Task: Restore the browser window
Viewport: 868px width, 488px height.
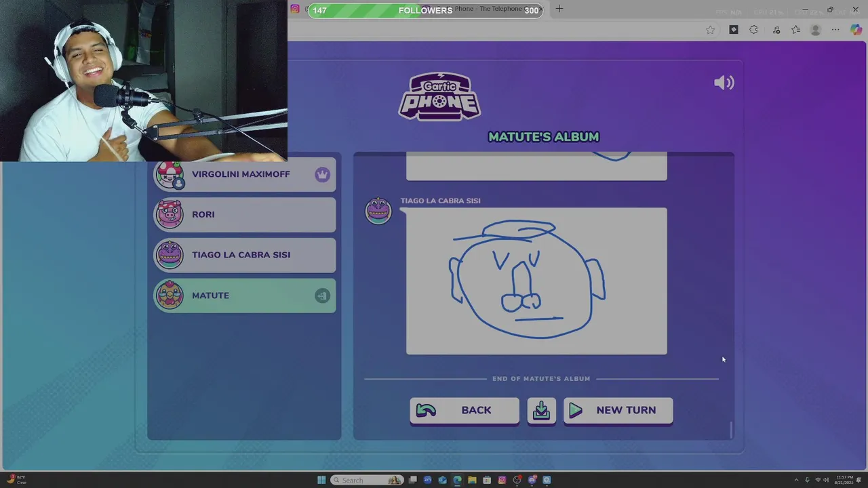Action: pyautogui.click(x=830, y=9)
